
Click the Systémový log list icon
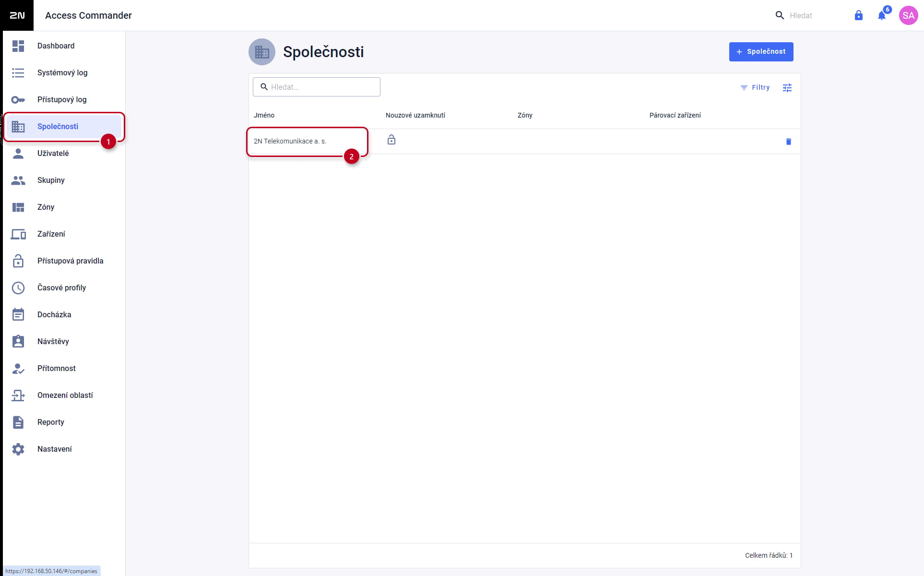[18, 73]
